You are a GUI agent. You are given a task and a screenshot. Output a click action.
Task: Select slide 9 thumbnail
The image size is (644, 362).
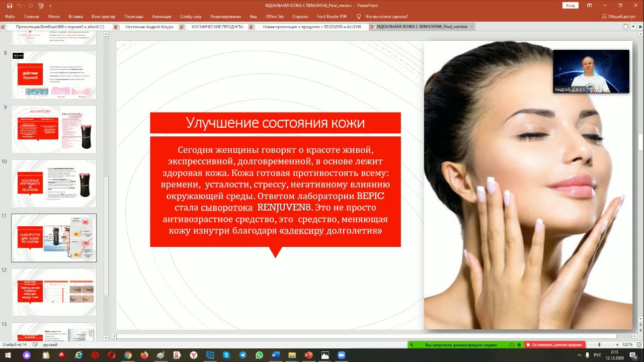point(54,129)
